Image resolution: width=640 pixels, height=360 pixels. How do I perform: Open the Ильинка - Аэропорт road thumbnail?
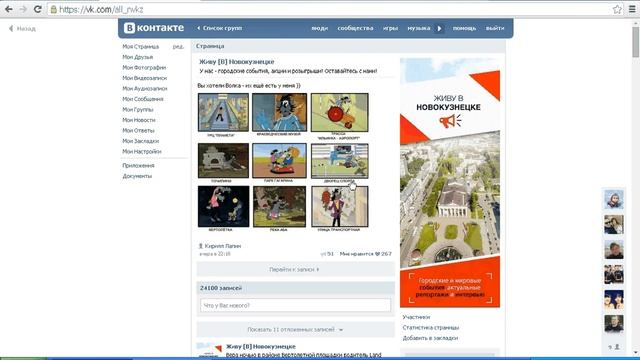[340, 112]
